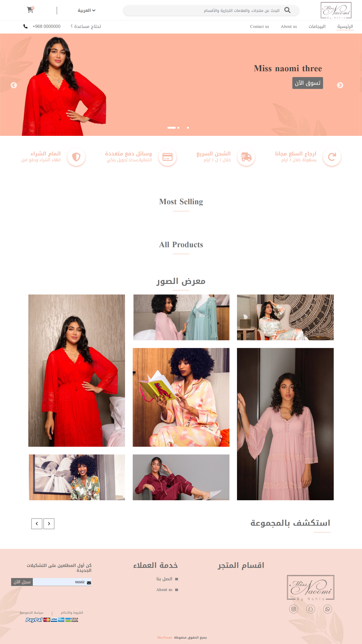Viewport: 362px width, 644px height.
Task: Go to next banner slide arrow
Action: point(340,85)
